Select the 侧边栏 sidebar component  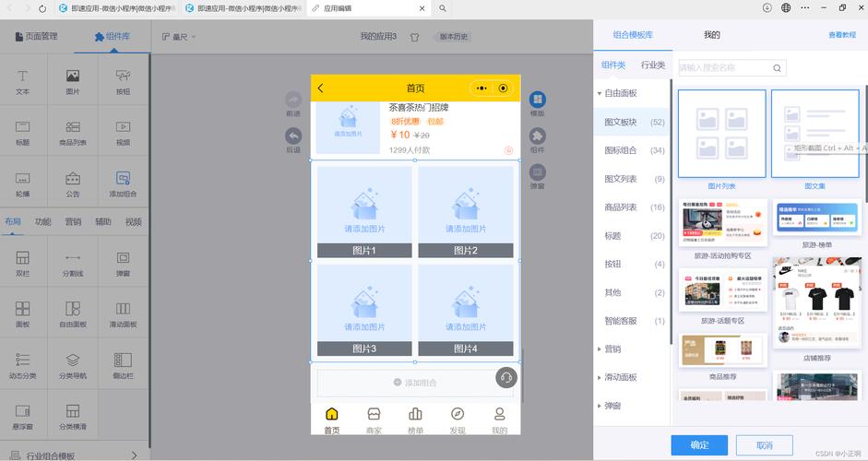coord(123,365)
